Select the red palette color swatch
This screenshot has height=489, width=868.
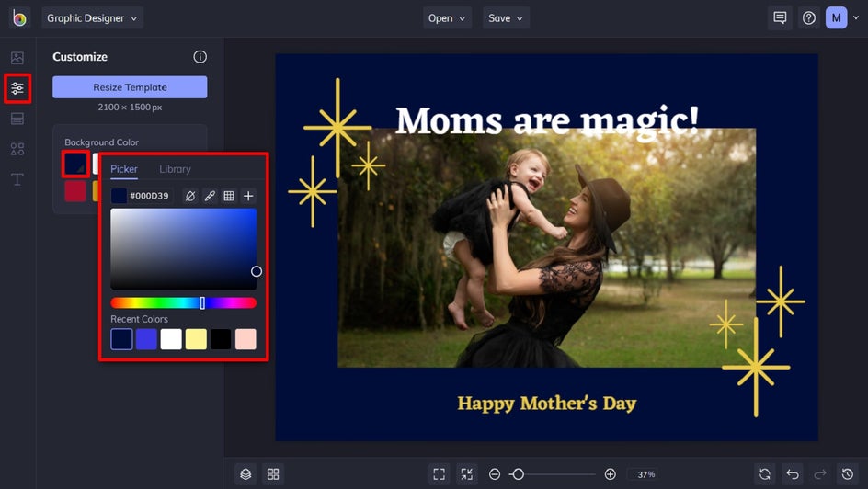click(x=75, y=191)
